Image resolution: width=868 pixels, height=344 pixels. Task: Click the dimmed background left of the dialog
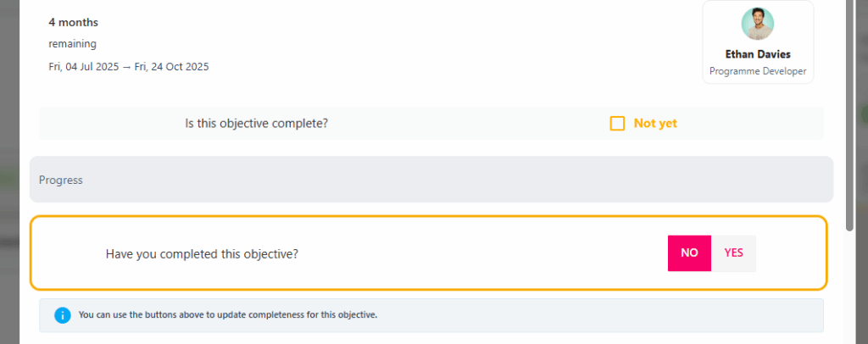(9, 172)
